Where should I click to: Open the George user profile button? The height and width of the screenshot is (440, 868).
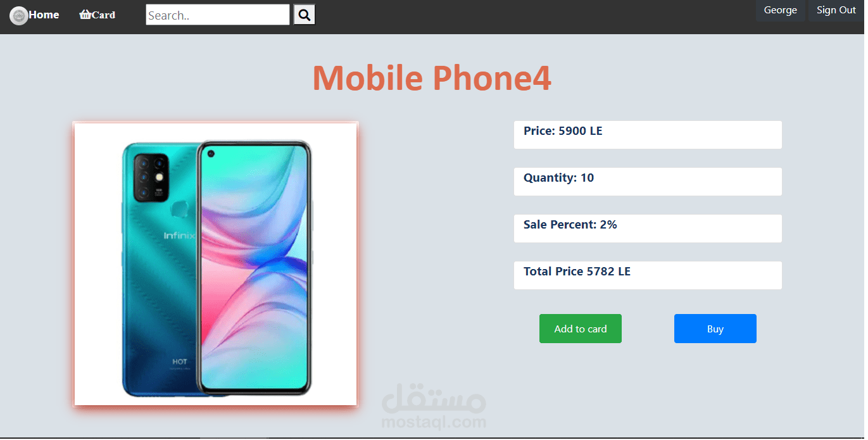[781, 10]
